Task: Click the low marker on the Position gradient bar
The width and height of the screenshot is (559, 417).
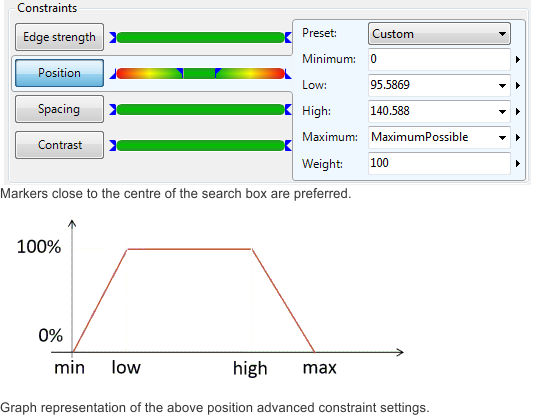Action: coord(180,73)
